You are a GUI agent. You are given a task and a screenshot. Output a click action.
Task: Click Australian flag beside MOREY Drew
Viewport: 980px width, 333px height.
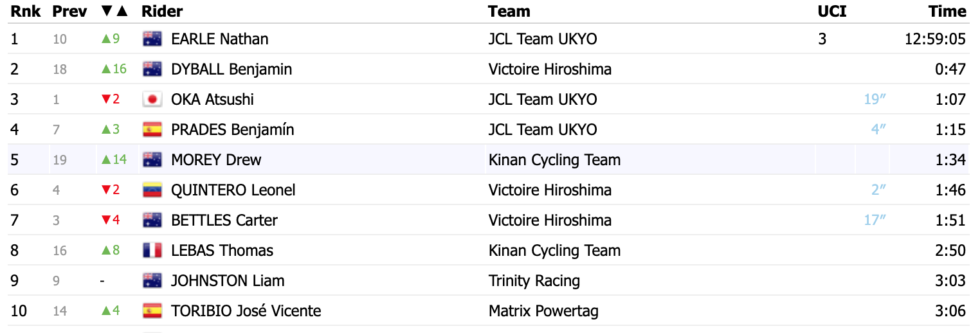click(x=152, y=159)
